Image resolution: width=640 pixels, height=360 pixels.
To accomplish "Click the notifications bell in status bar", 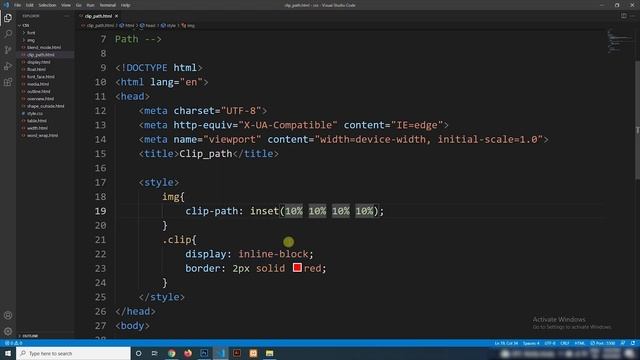I will pos(633,343).
